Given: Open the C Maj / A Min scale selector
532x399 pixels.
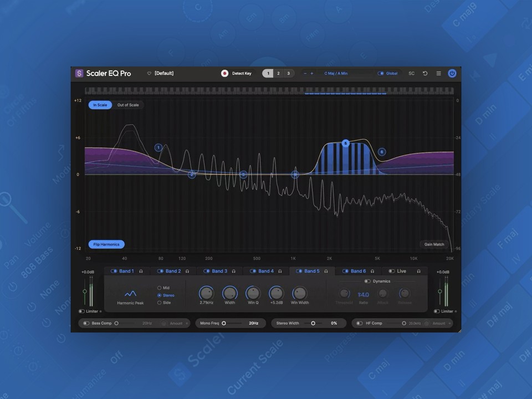Looking at the screenshot, I should coord(336,73).
